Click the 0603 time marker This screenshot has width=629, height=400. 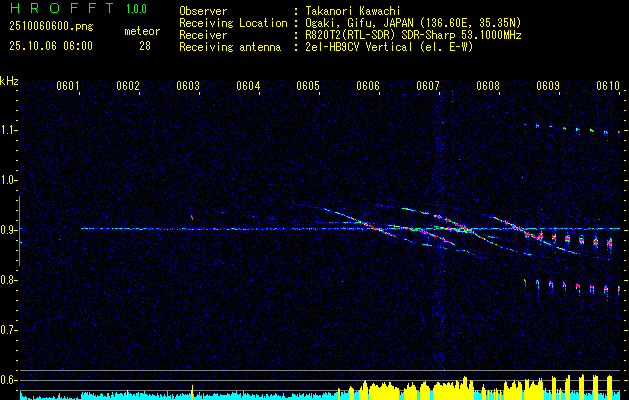pyautogui.click(x=188, y=86)
